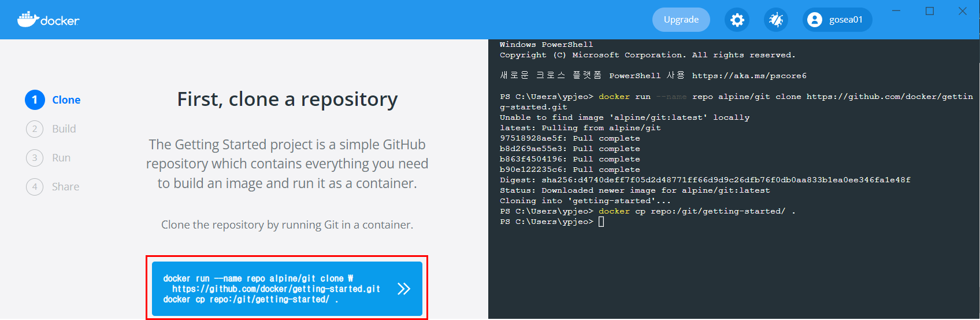Open settings with the gear icon

click(737, 20)
